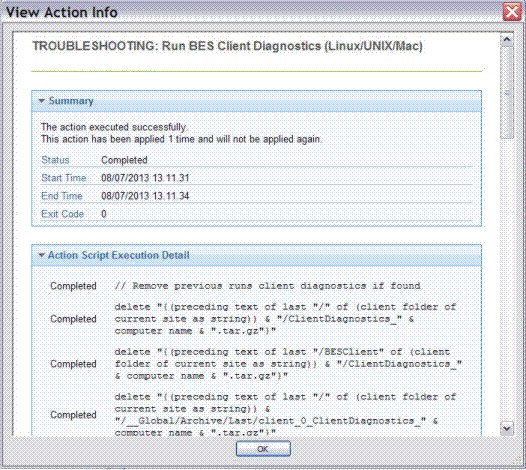Image resolution: width=526 pixels, height=470 pixels.
Task: Click 'The action executed successfully' text
Action: (114, 127)
